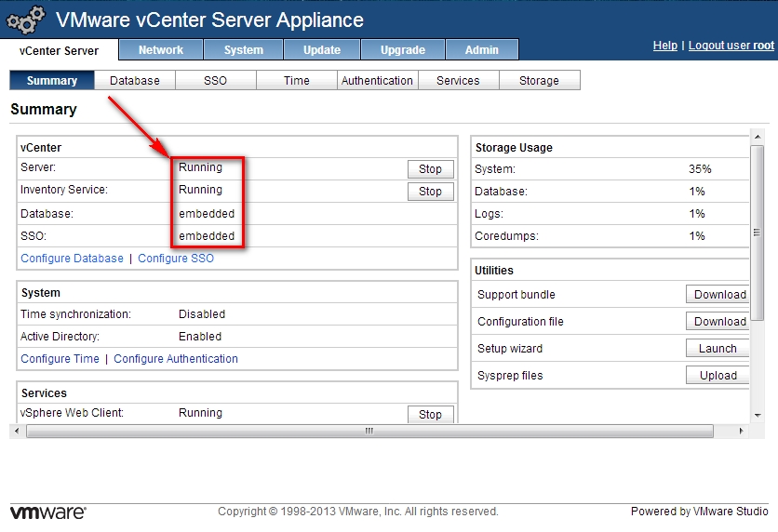
Task: Click the Storage Usage panel heading
Action: tap(514, 148)
